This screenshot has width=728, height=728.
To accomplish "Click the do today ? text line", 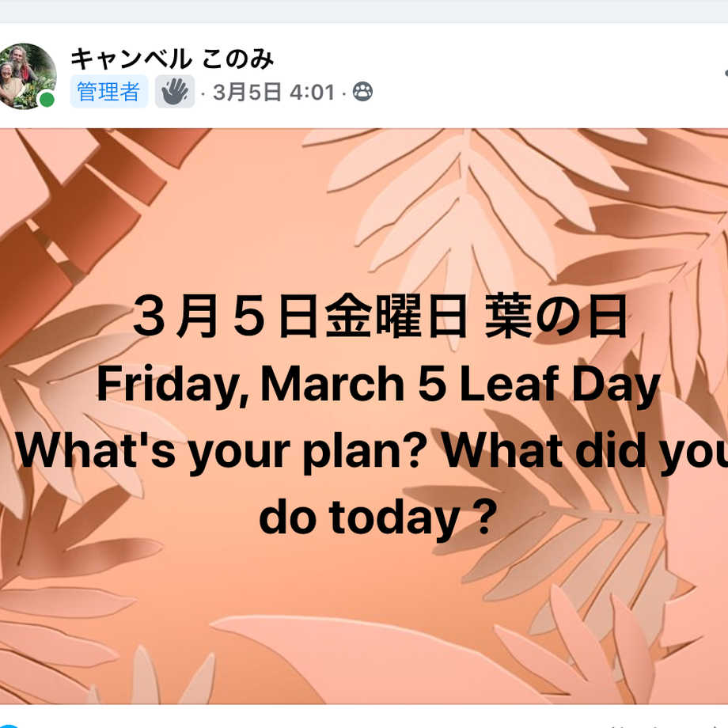I will [x=378, y=518].
